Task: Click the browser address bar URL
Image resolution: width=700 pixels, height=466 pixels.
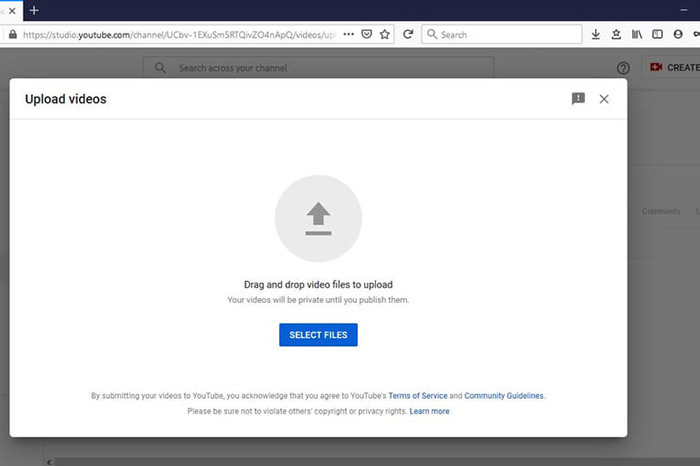Action: pos(179,34)
